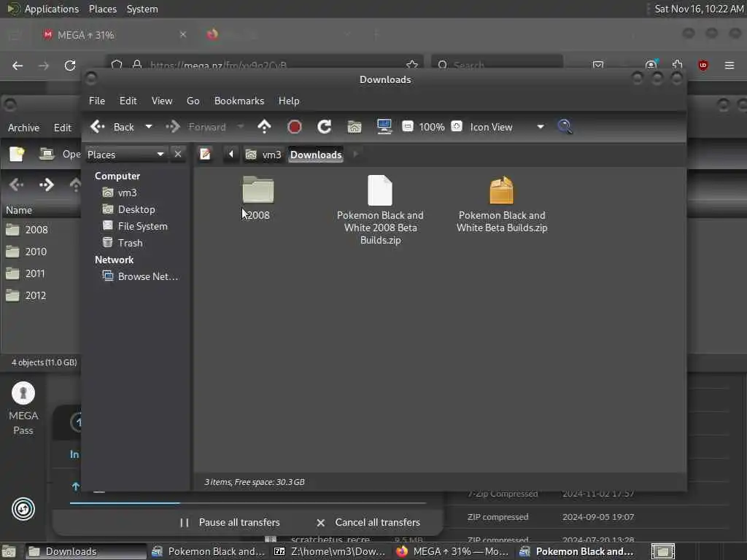Go back in the Downloads file manager
Image resolution: width=747 pixels, height=560 pixels.
112,127
